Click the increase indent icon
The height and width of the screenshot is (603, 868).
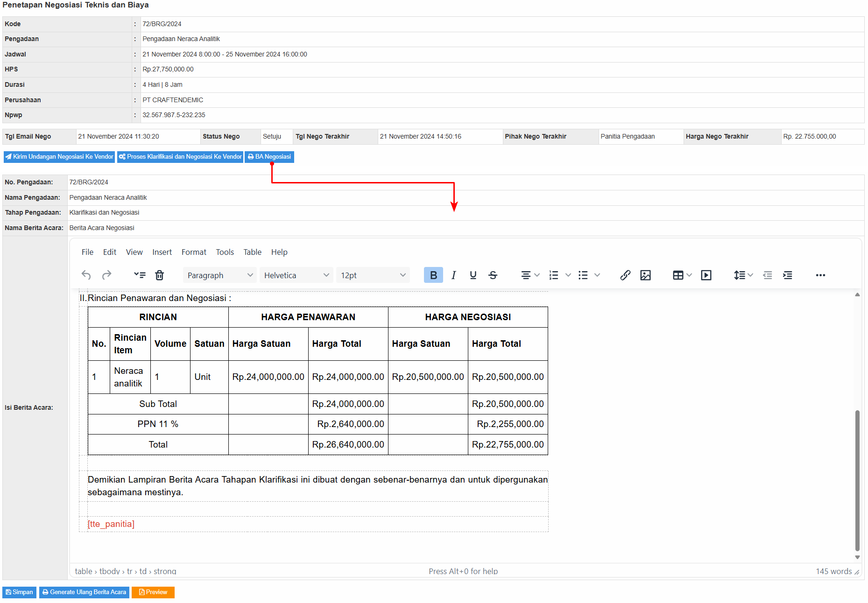[787, 275]
